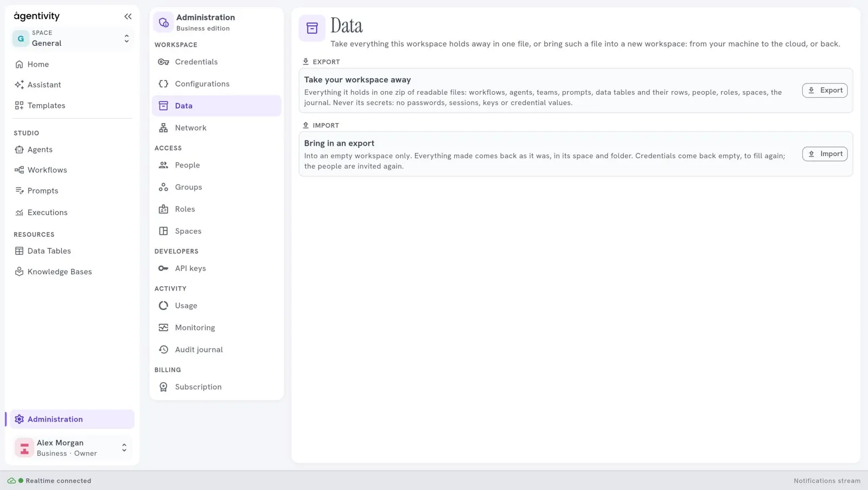The image size is (868, 490).
Task: Click the Agents robot icon
Action: [x=19, y=150]
